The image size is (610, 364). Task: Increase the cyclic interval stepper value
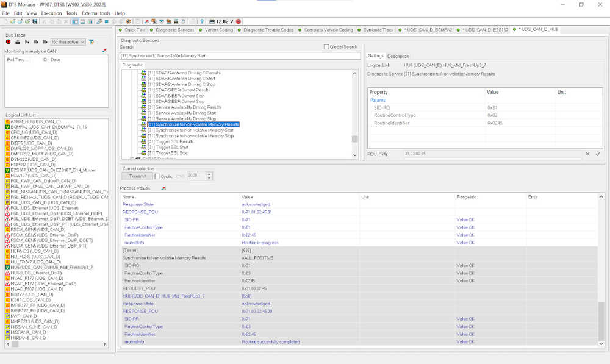tap(209, 174)
